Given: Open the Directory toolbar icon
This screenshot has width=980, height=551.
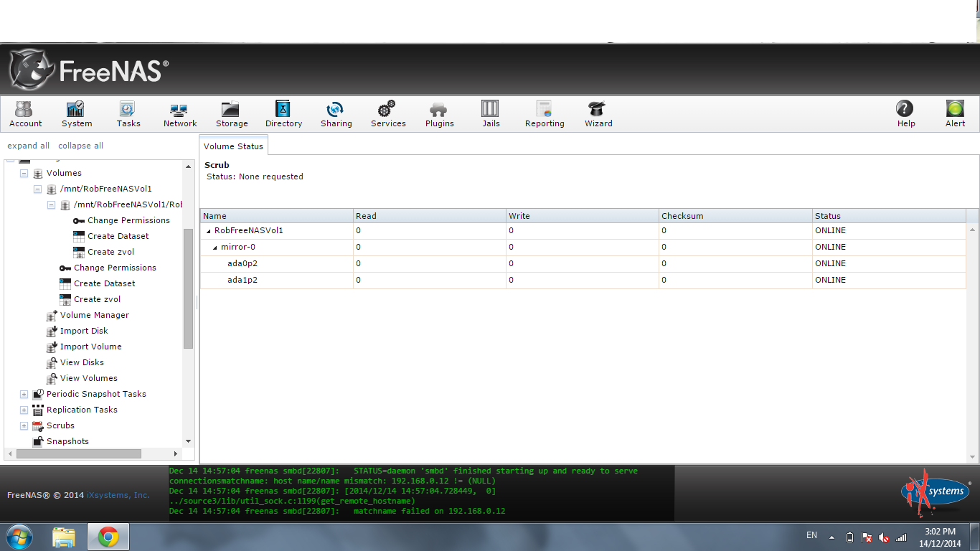Looking at the screenshot, I should tap(283, 113).
